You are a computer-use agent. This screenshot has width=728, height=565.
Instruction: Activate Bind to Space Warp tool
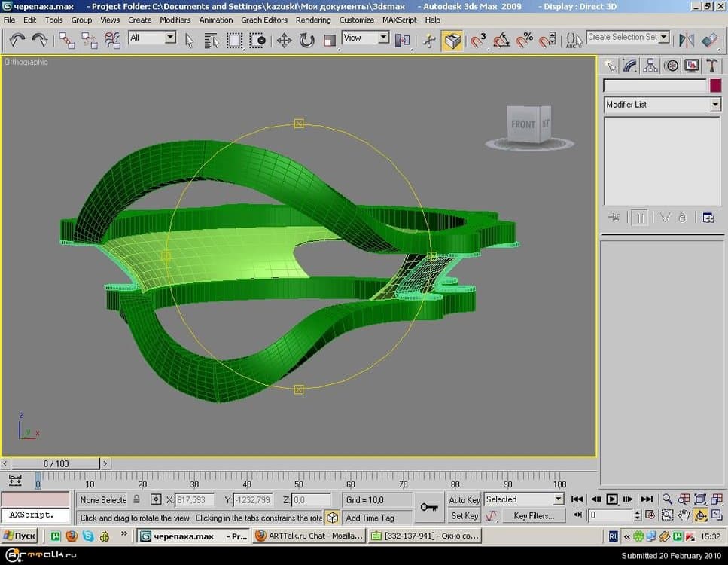(x=112, y=41)
